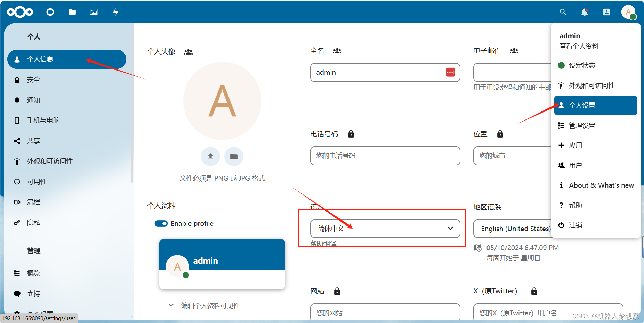Open the search magnifier icon

coord(563,12)
